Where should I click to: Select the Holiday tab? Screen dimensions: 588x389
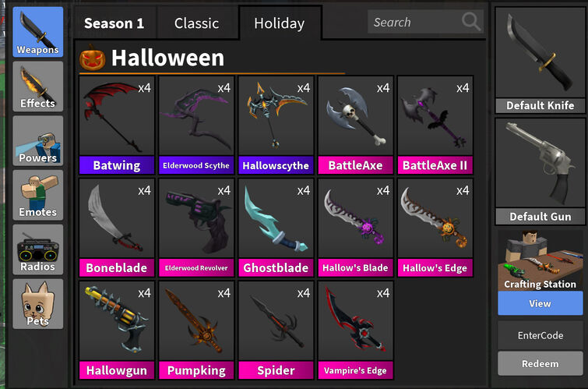pos(280,23)
